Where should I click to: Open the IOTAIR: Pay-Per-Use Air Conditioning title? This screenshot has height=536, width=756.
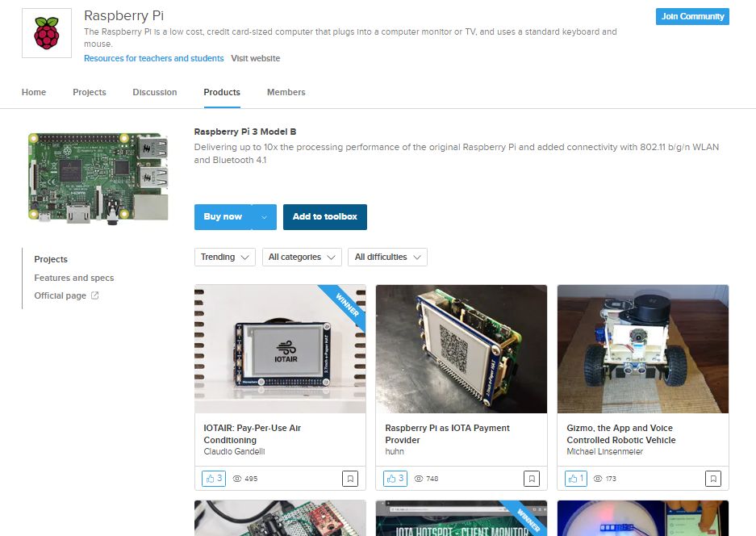click(253, 433)
